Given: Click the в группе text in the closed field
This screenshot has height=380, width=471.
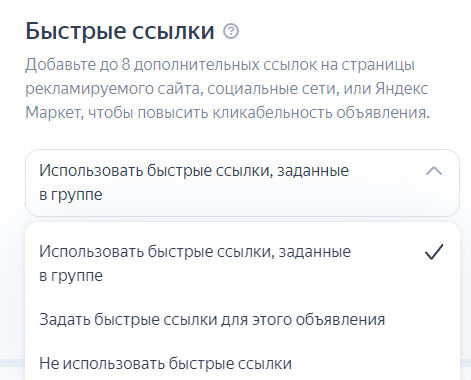Looking at the screenshot, I should 71,195.
